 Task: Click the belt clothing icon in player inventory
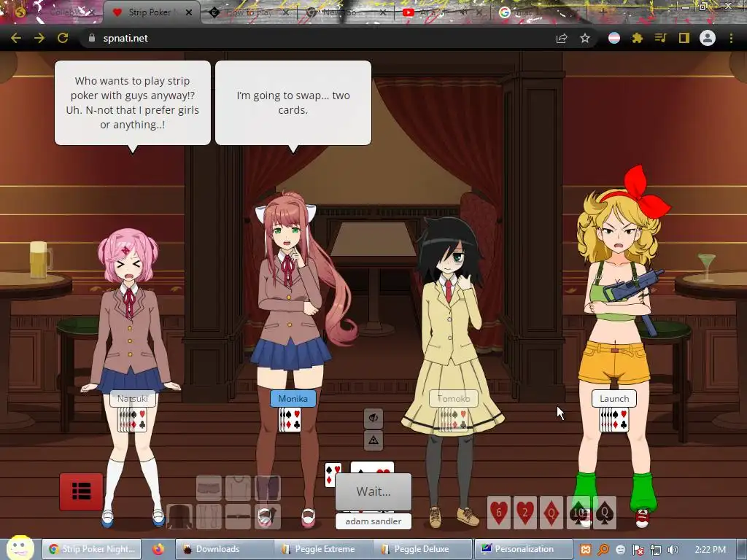pos(238,517)
